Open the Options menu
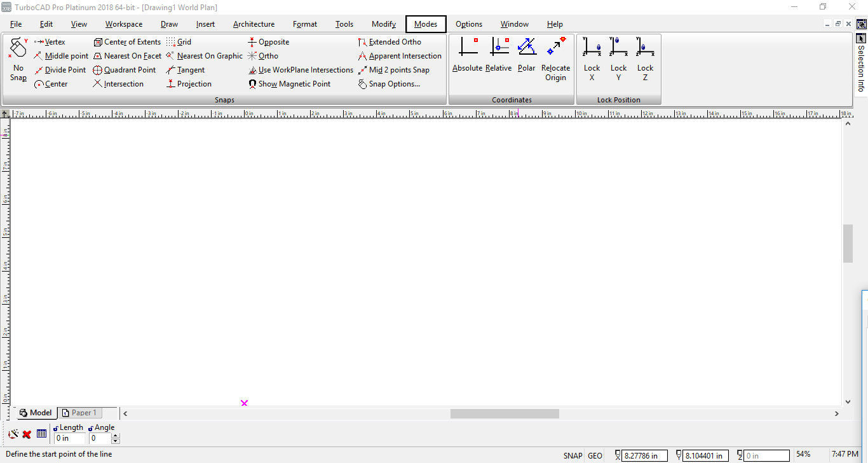This screenshot has width=868, height=463. [469, 24]
